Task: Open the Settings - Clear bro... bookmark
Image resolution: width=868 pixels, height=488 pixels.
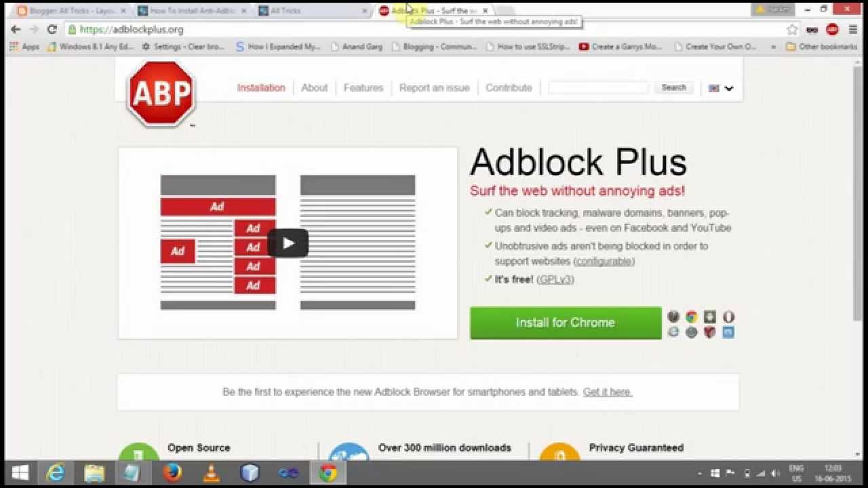Action: point(183,47)
